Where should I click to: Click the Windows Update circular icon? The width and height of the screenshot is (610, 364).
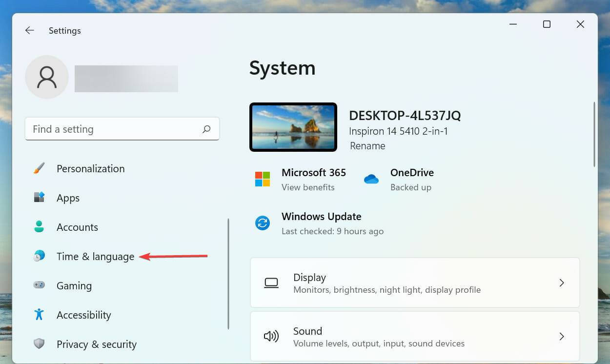263,223
